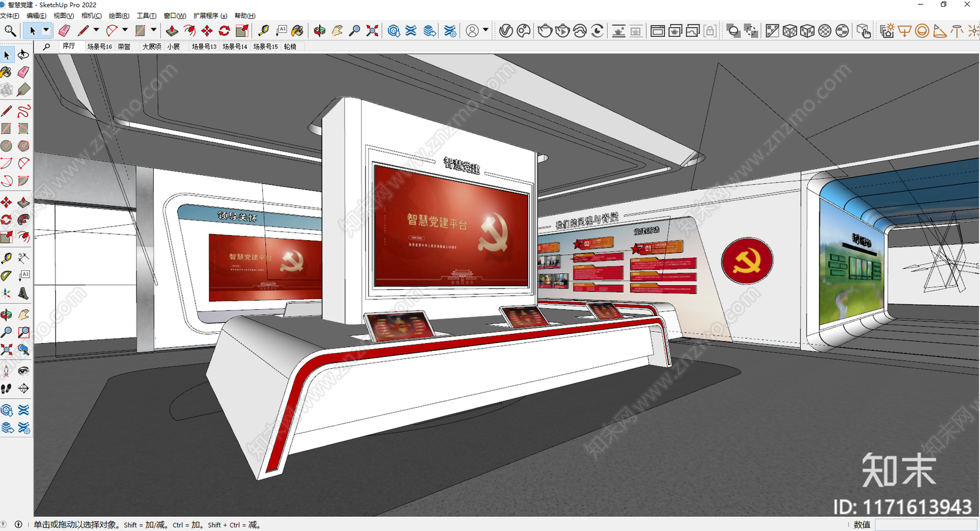
Task: Add a V-Ray Sphere Light
Action: (x=922, y=31)
